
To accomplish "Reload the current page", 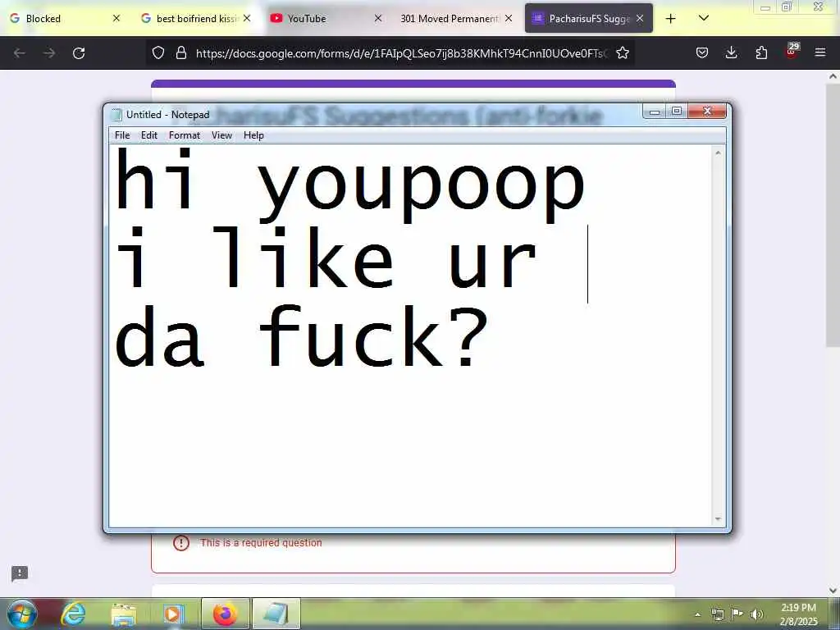I will tap(79, 53).
